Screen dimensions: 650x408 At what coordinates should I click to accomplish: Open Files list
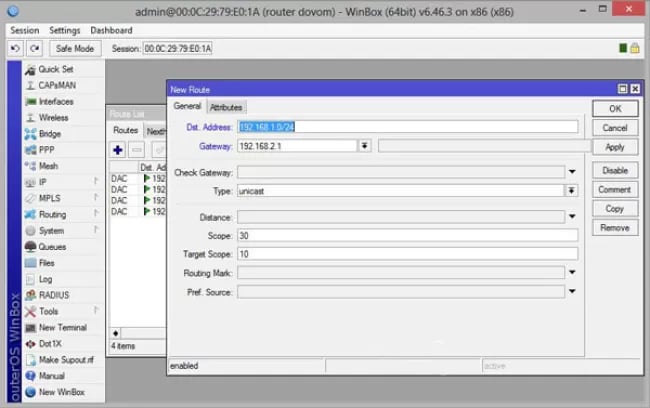[x=46, y=263]
